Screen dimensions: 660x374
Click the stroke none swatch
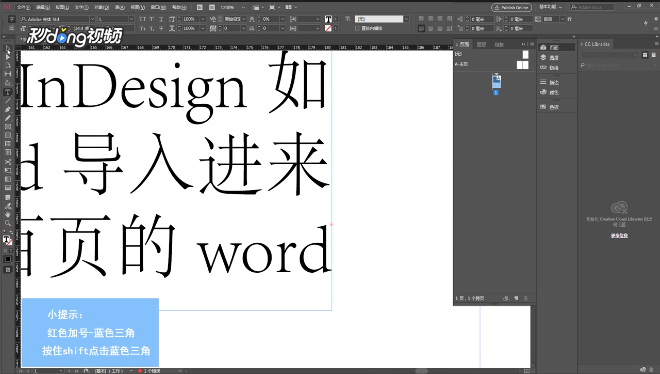coord(328,28)
